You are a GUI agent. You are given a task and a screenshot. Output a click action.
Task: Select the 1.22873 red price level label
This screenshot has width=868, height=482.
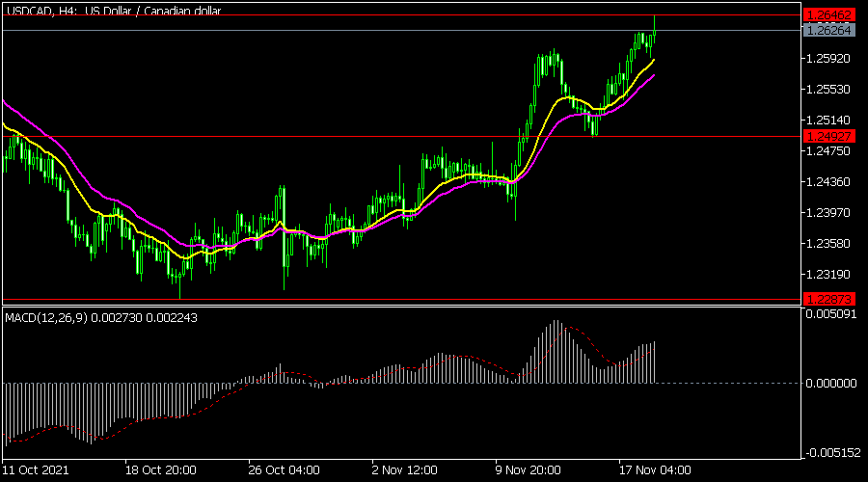pos(829,300)
